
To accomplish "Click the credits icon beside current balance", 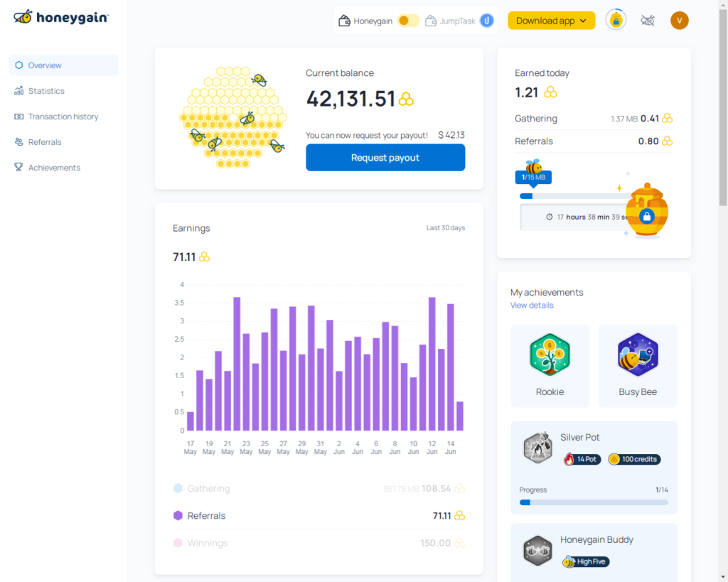I will 406,99.
